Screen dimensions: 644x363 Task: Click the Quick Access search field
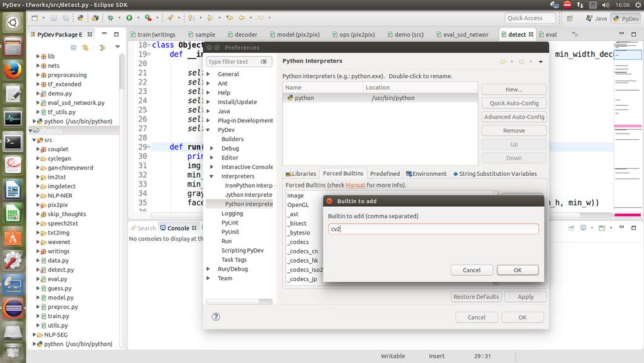tap(530, 18)
